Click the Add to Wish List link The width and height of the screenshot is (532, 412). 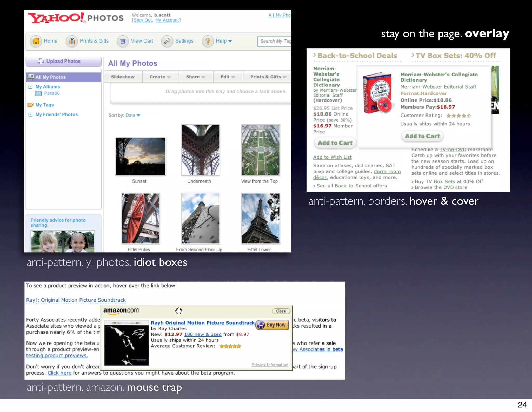click(332, 157)
